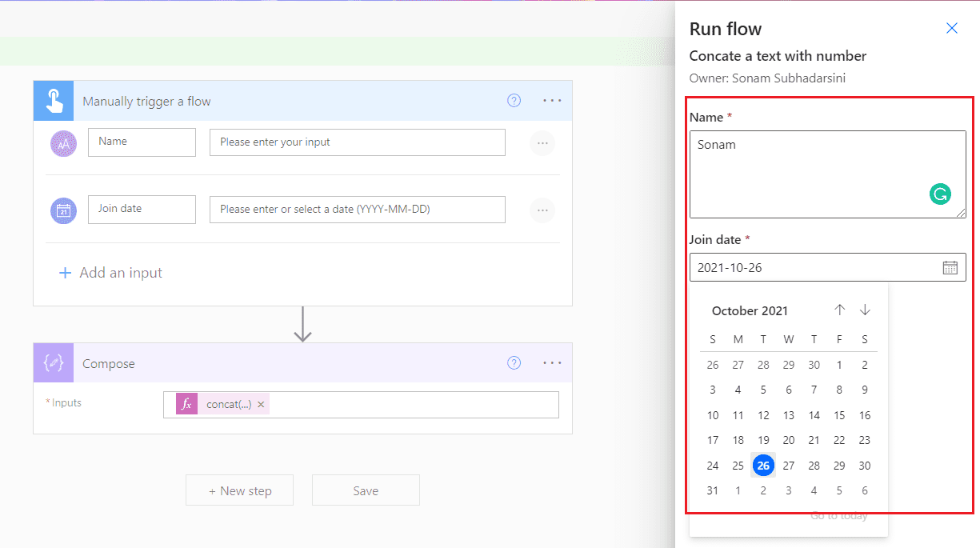Select the manual trigger hand icon

[x=53, y=100]
